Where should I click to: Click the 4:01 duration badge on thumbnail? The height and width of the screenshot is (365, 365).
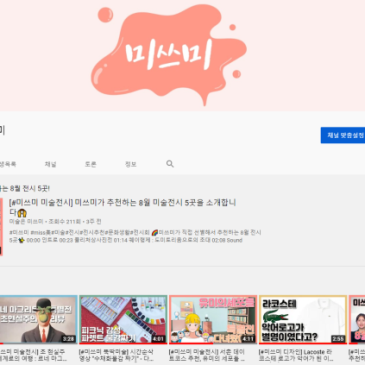(x=158, y=339)
